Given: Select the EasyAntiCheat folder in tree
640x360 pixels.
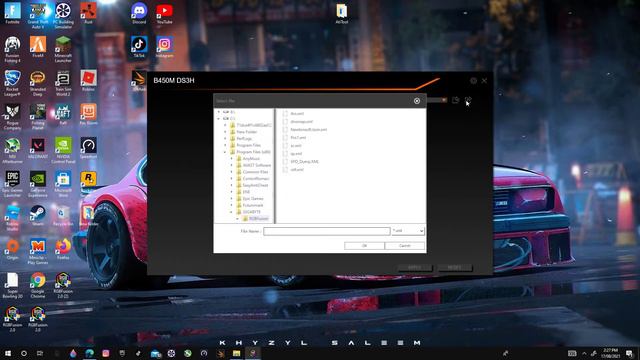Looking at the screenshot, I should click(x=252, y=185).
